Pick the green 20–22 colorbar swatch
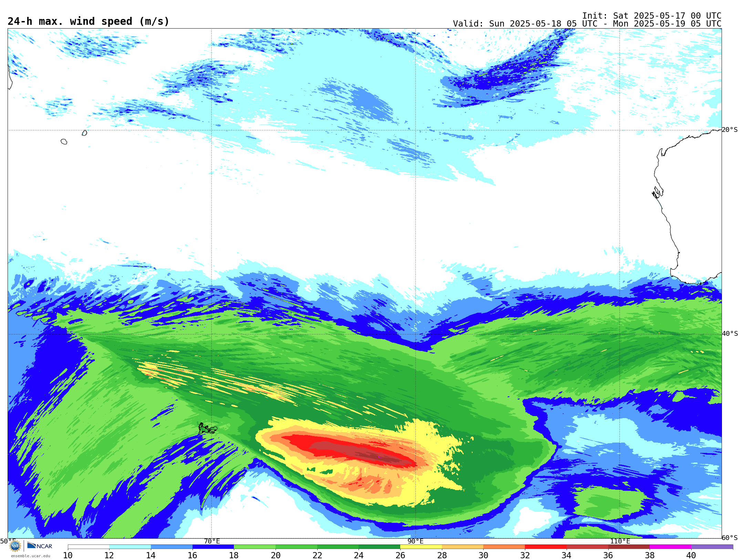 [296, 547]
